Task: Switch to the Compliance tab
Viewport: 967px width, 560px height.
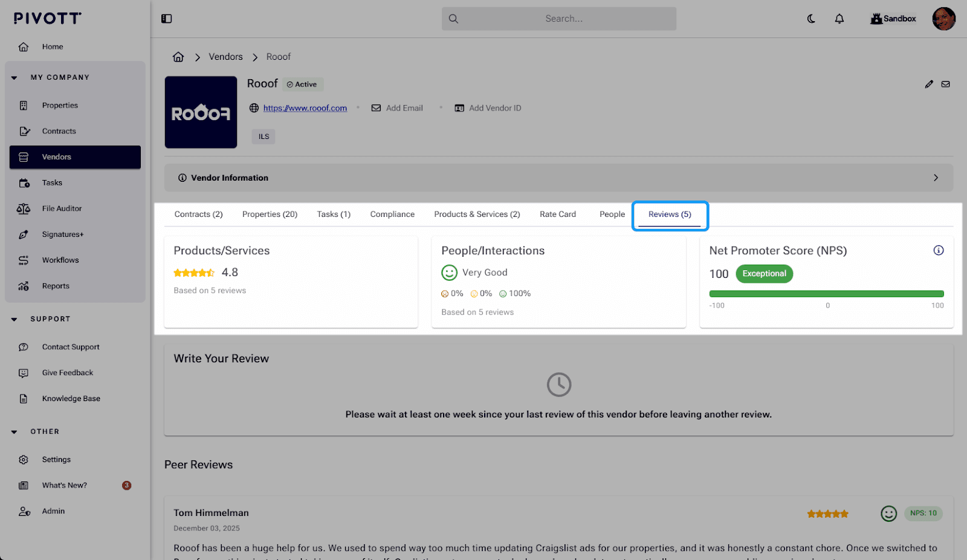Action: tap(392, 214)
